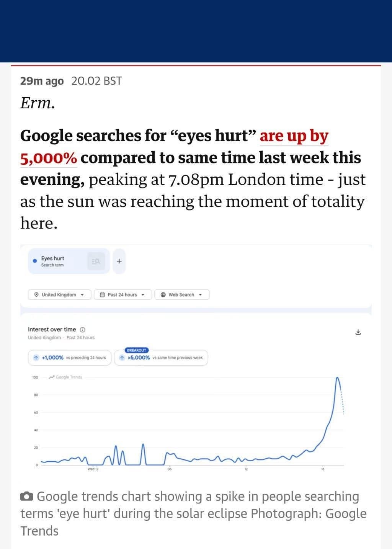The width and height of the screenshot is (392, 549).
Task: Click the Google Trends watermark label in chart
Action: (65, 377)
